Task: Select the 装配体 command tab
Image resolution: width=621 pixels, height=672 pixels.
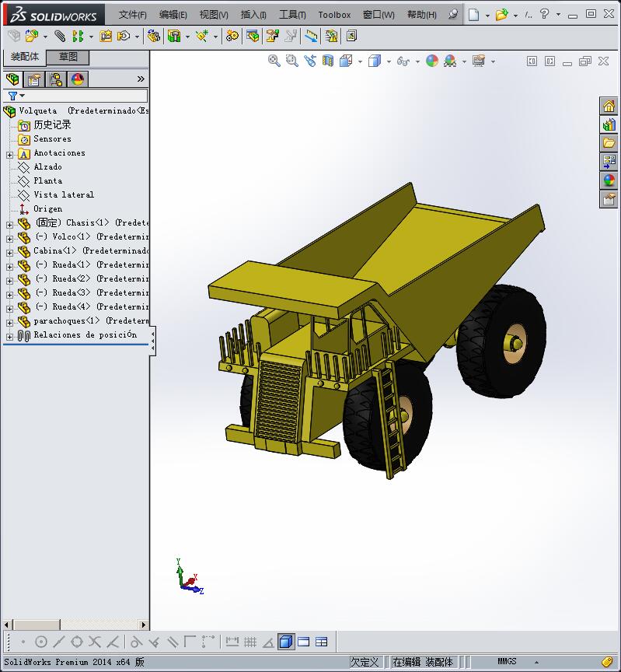Action: (24, 57)
